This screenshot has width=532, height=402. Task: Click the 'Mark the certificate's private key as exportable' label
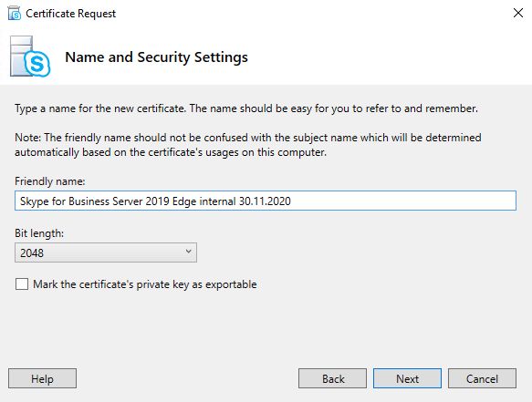(145, 284)
